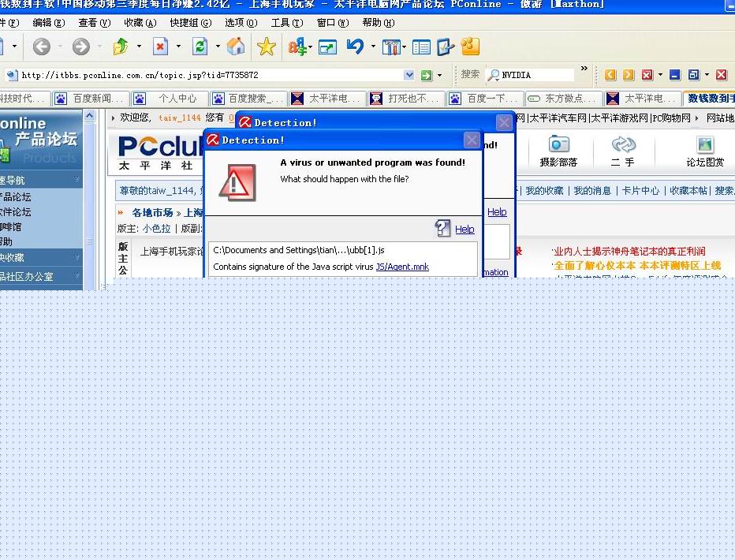Open the 论坛图赏 picture icon
This screenshot has height=560, width=735.
tap(704, 144)
